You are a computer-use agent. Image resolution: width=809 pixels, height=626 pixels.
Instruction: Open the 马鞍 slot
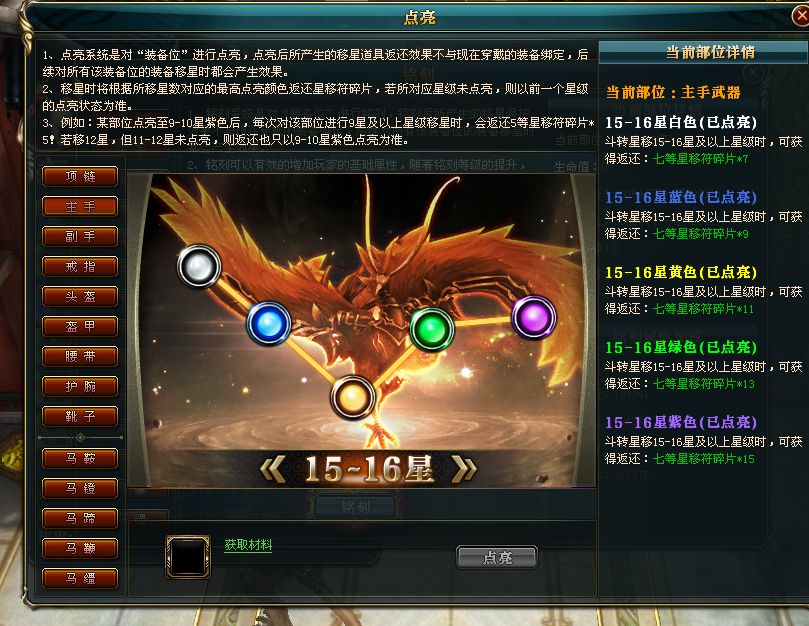click(x=80, y=458)
